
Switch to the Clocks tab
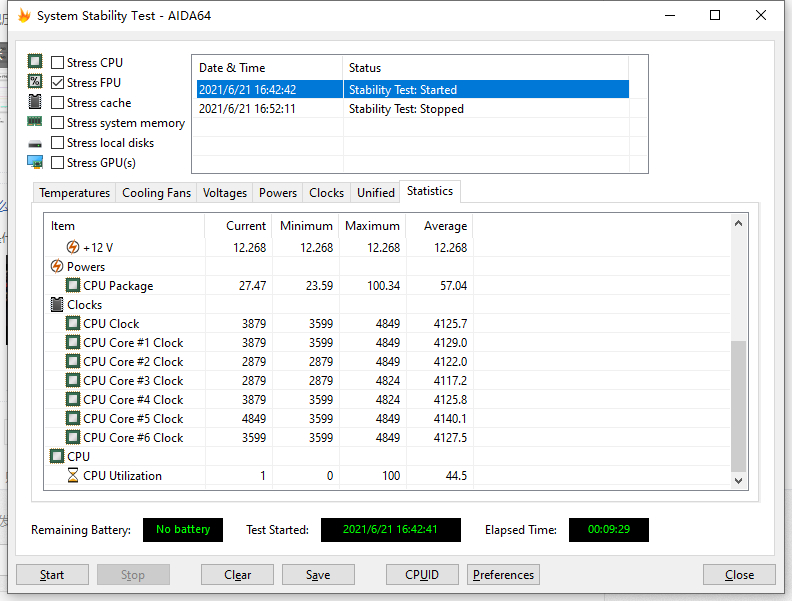click(x=326, y=193)
